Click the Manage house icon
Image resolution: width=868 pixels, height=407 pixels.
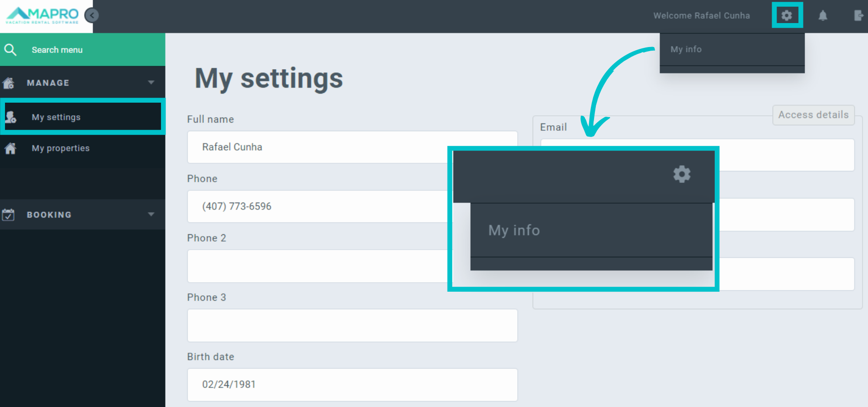tap(9, 83)
